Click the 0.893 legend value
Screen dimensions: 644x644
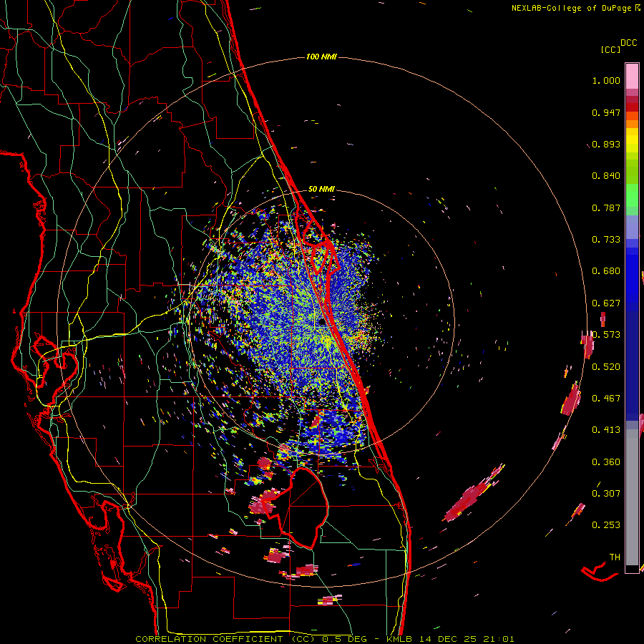tap(606, 144)
